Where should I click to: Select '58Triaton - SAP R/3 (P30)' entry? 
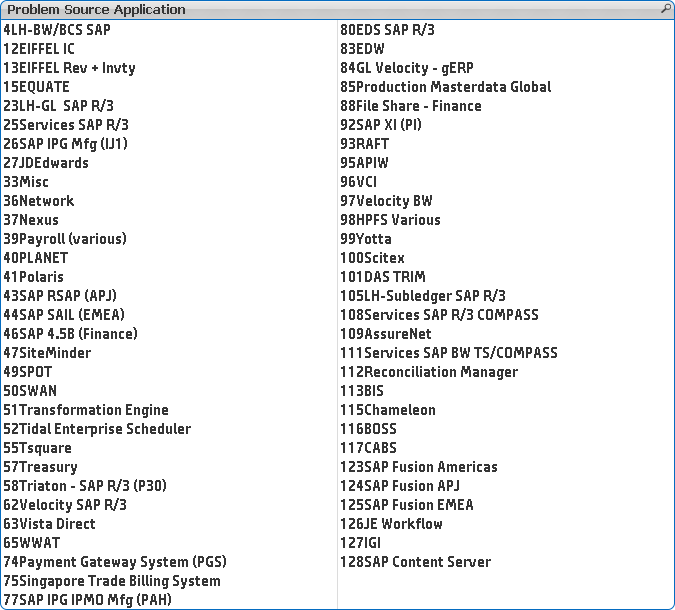pyautogui.click(x=169, y=486)
